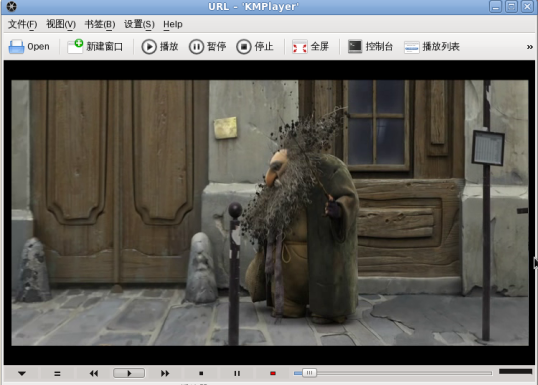
Task: Click the 播放 play toolbar button
Action: [x=160, y=46]
